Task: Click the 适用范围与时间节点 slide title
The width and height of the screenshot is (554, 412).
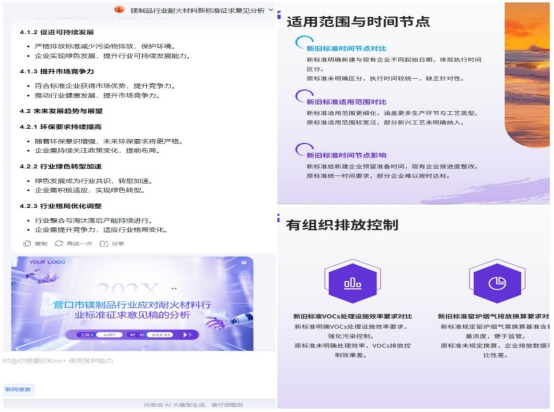Action: (x=358, y=22)
